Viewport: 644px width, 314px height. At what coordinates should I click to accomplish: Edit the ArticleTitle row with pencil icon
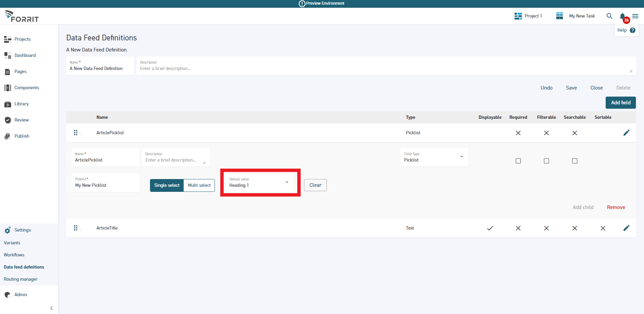coord(626,228)
